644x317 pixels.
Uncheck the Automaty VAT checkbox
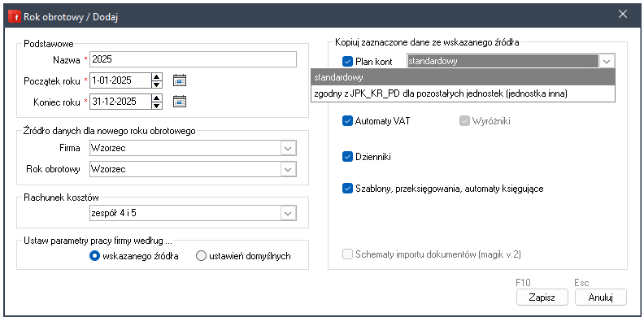pos(347,121)
